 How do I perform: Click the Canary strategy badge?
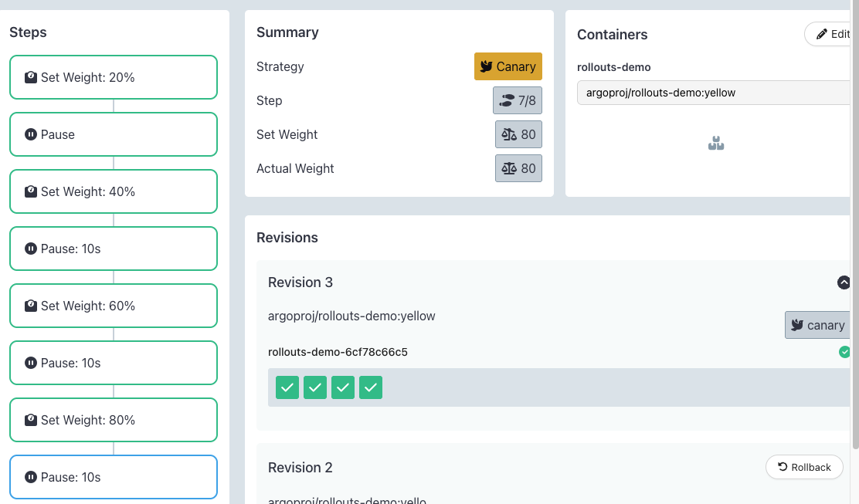(508, 66)
